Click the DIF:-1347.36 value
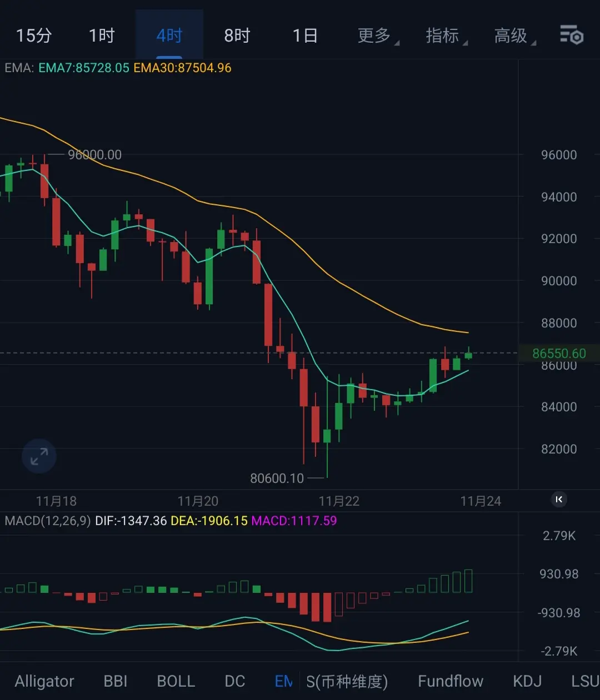Viewport: 600px width, 700px height. point(131,521)
